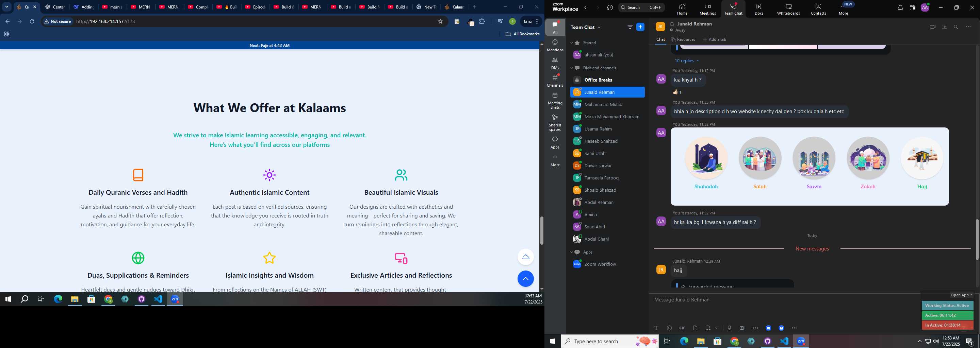Open screenshot options dropdown arrow
The height and width of the screenshot is (348, 980).
(x=716, y=328)
